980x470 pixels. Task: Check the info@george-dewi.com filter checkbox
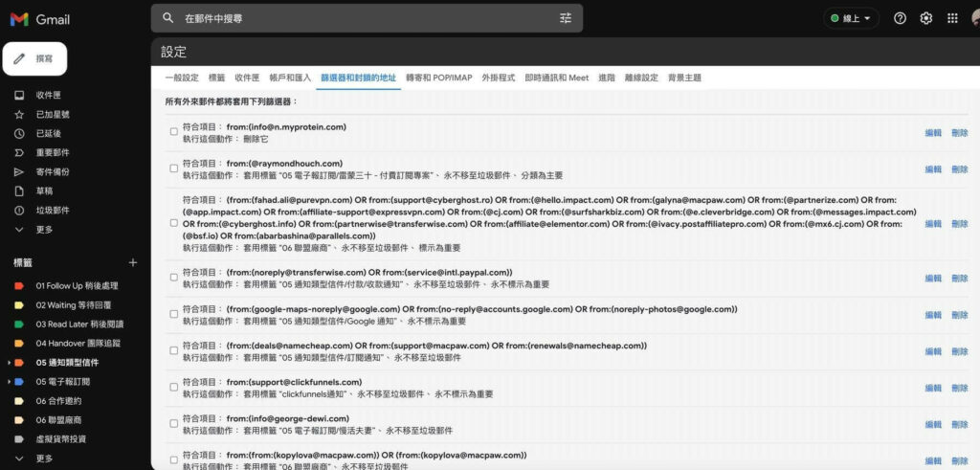(174, 424)
